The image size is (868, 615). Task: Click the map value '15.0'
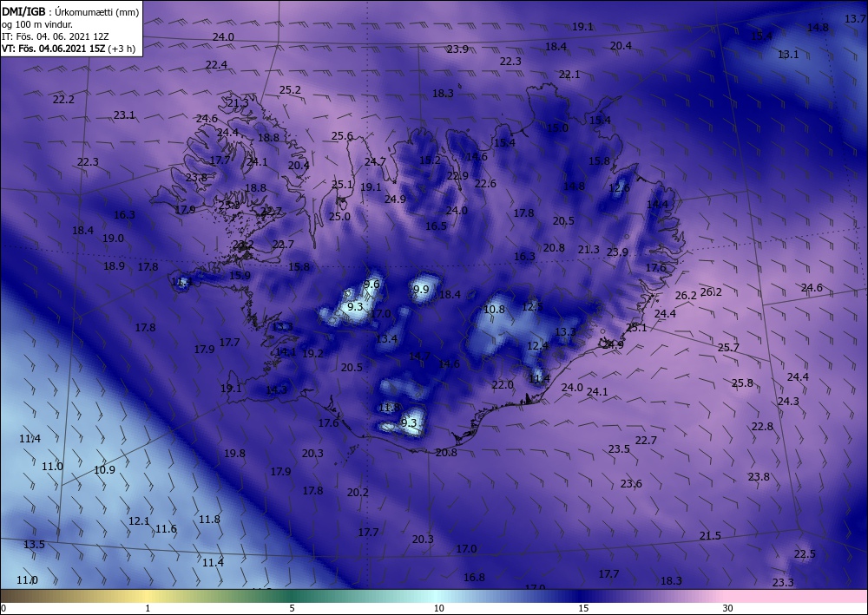pos(558,128)
